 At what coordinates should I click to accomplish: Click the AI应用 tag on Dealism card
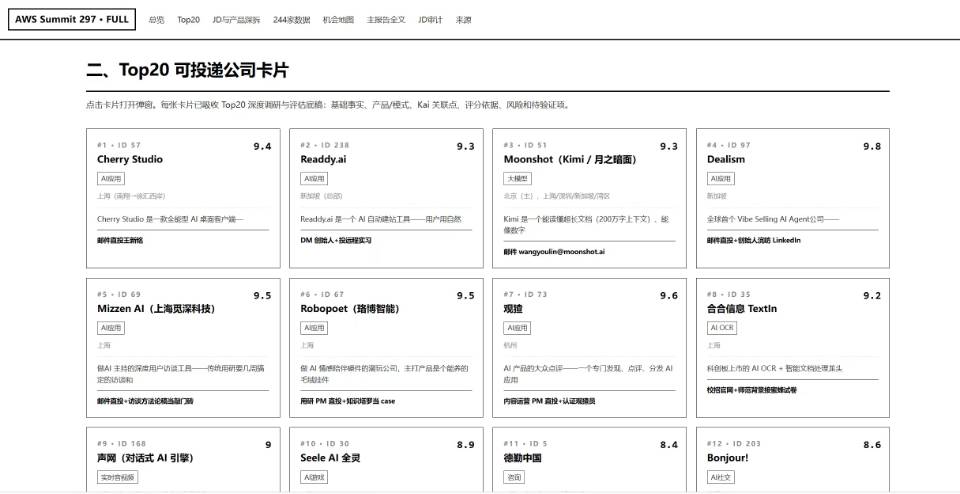721,179
